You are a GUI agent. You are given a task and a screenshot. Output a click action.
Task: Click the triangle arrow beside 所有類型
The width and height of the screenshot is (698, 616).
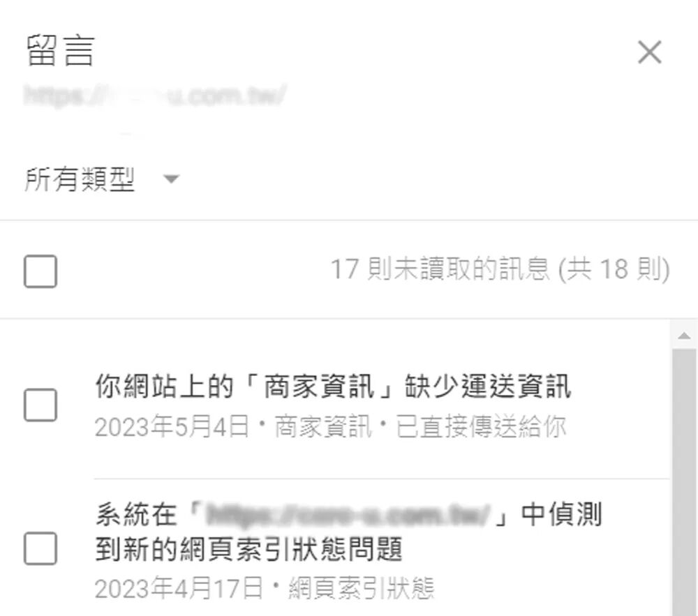coord(172,179)
